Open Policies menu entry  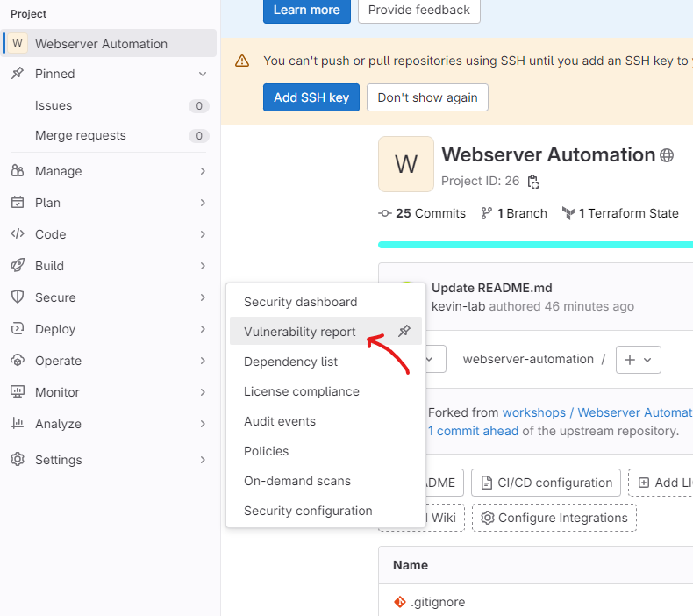click(325, 451)
